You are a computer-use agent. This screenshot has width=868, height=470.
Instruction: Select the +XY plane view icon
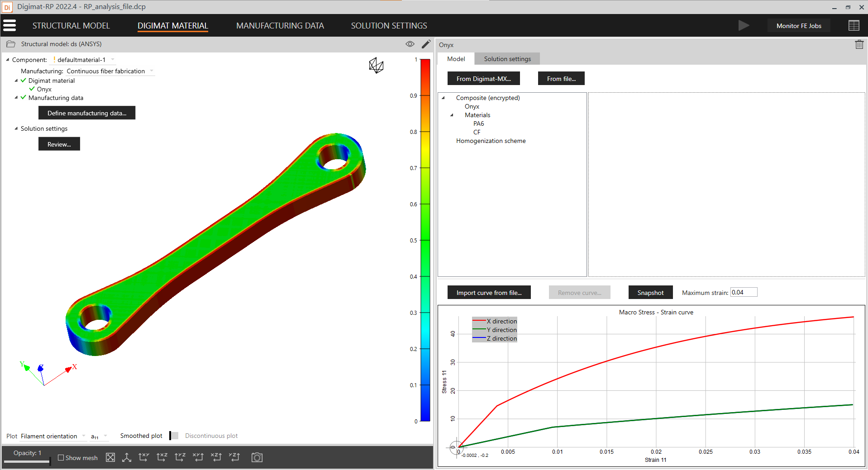point(144,457)
